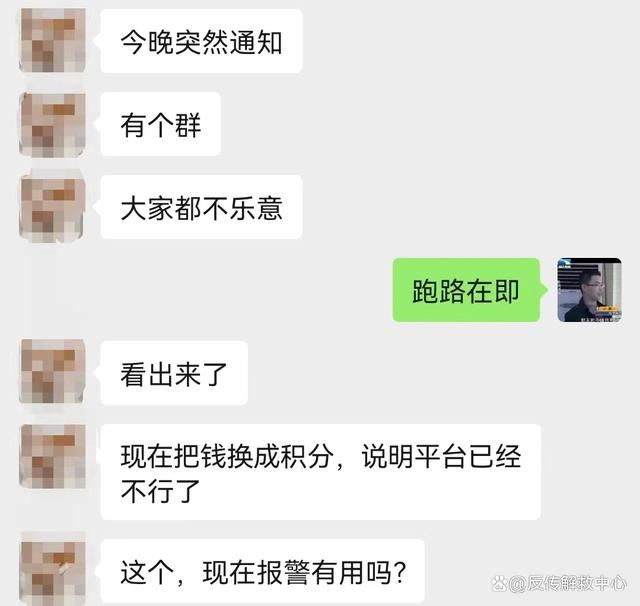Tap the message 这个，现在报警有用吗？
This screenshot has height=606, width=640.
click(x=262, y=571)
